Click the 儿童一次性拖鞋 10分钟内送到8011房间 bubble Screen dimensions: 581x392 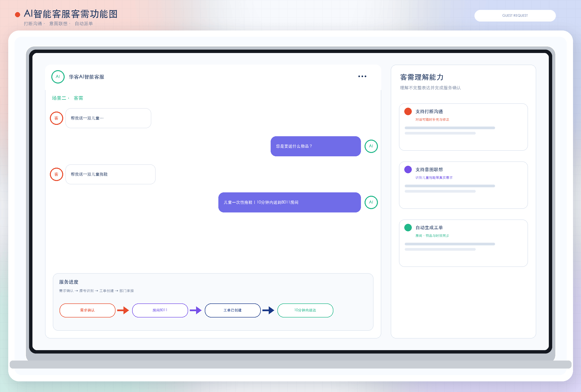(290, 202)
